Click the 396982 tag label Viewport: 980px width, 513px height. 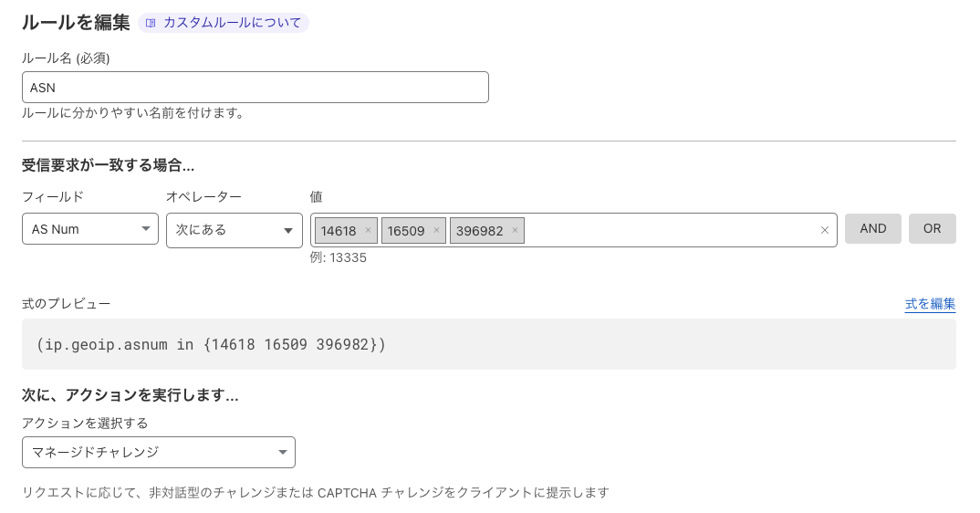tap(479, 231)
